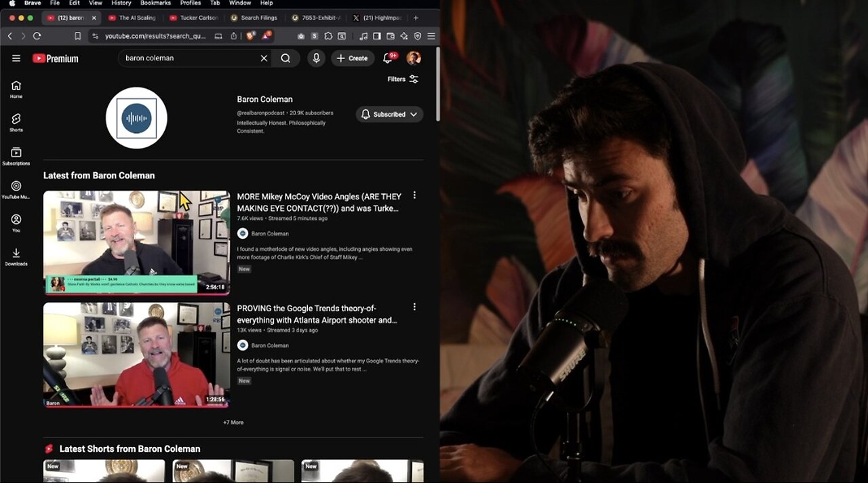868x483 pixels.
Task: Open the Brave app menu
Action: 33,3
